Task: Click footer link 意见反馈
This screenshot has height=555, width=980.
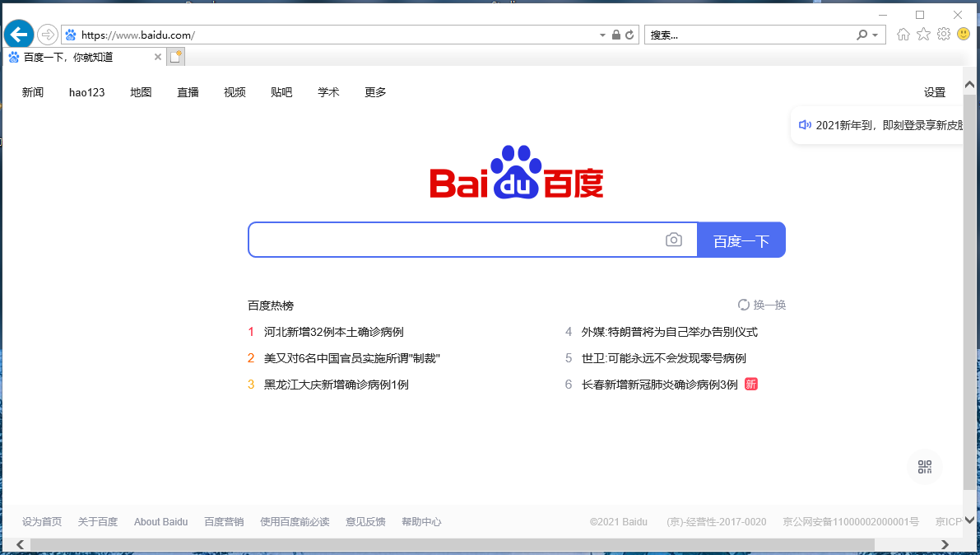Action: pos(365,522)
